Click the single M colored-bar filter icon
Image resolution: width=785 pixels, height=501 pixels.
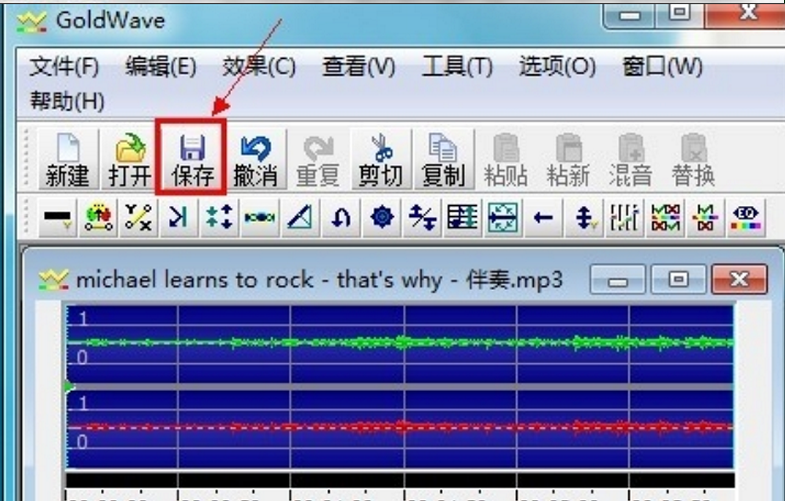(706, 218)
